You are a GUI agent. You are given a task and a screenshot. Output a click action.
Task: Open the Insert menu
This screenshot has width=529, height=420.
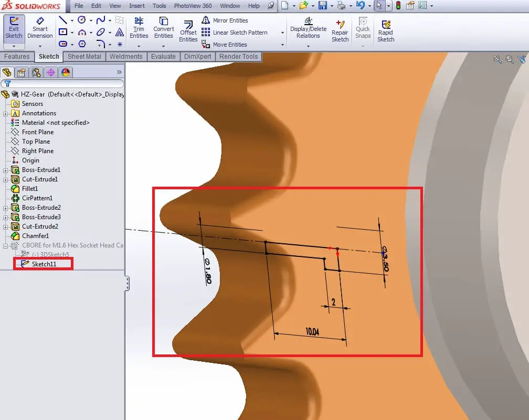(x=137, y=6)
